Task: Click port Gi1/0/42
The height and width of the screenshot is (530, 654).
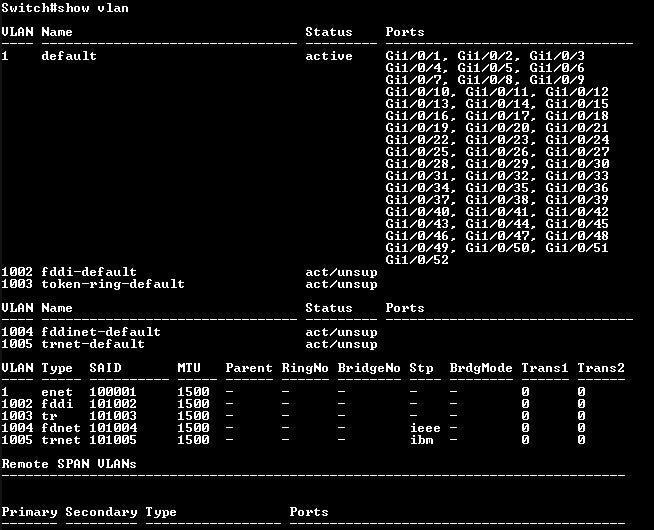Action: pos(577,212)
